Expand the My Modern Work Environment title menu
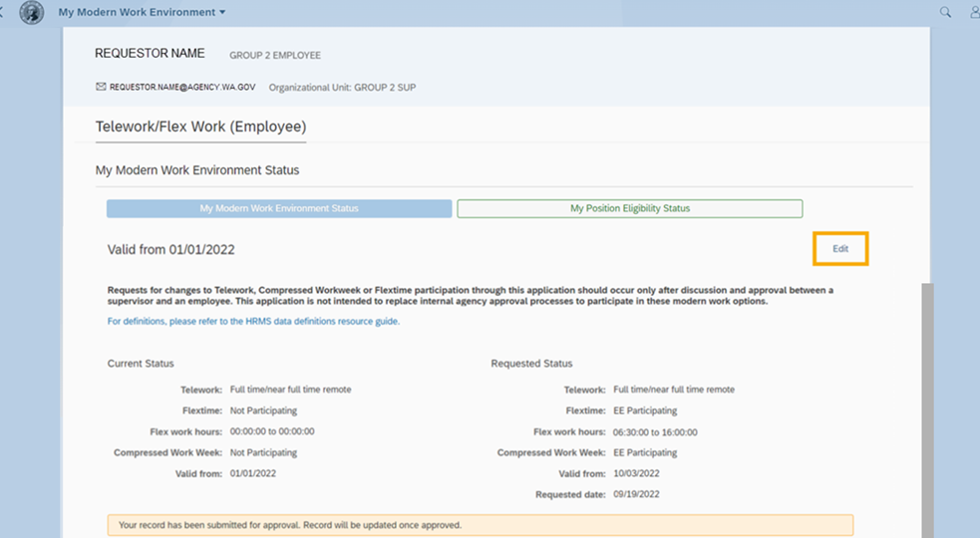This screenshot has width=980, height=538. 137,12
